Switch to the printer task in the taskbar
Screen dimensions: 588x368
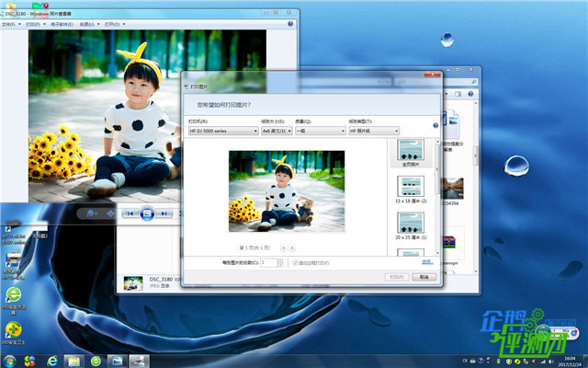[x=140, y=362]
